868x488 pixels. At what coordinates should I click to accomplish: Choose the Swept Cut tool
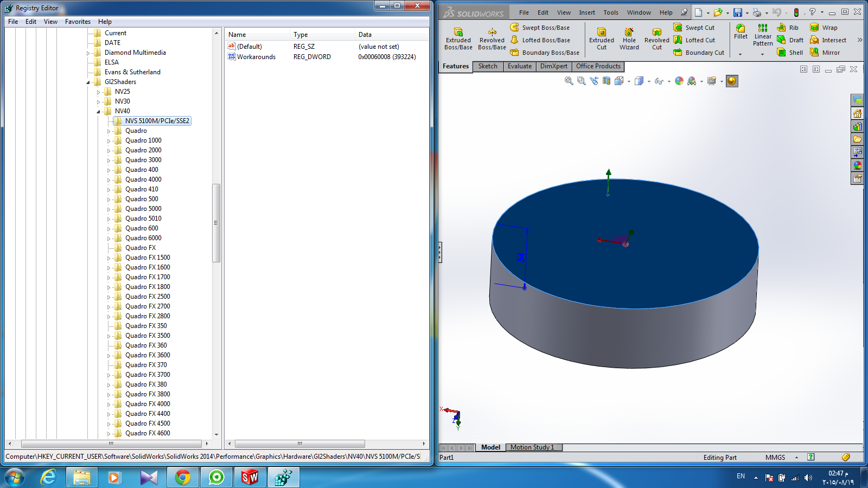(x=694, y=28)
